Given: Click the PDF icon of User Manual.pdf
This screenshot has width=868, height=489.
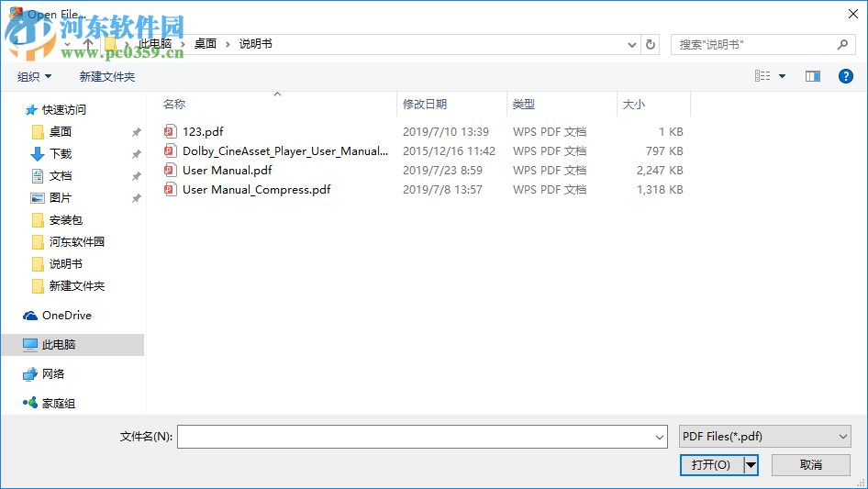Looking at the screenshot, I should 170,170.
